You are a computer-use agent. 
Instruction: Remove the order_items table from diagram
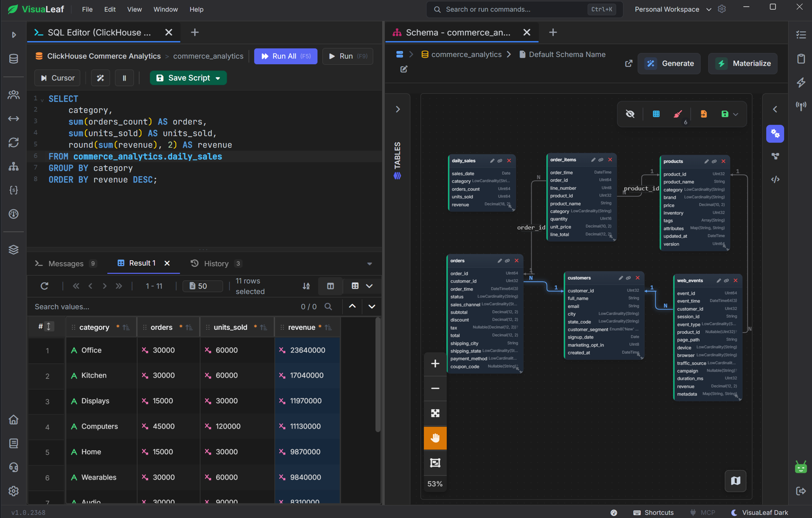point(610,160)
